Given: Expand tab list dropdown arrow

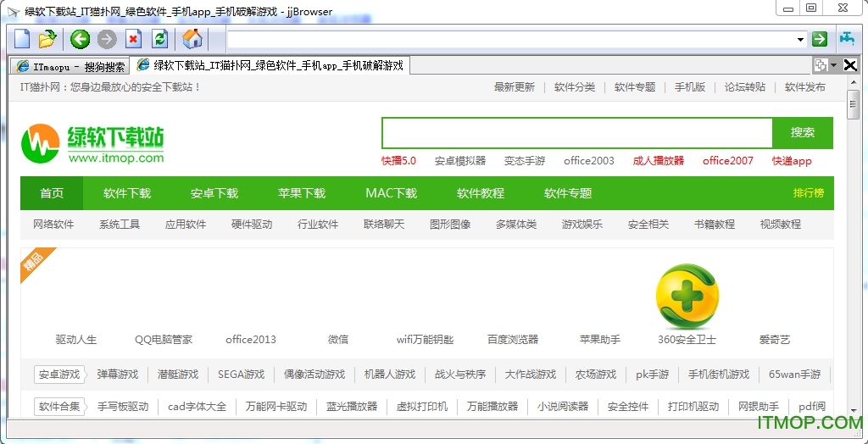Looking at the screenshot, I should point(834,65).
